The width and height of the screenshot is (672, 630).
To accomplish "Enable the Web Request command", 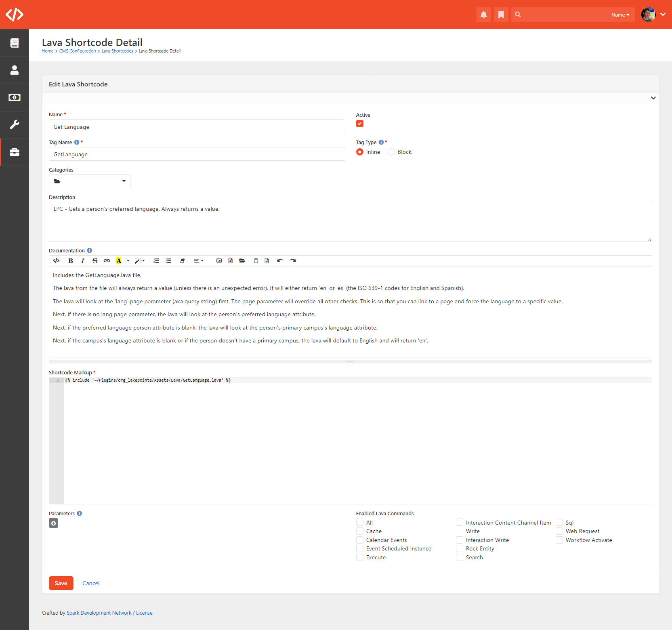I will tap(559, 531).
